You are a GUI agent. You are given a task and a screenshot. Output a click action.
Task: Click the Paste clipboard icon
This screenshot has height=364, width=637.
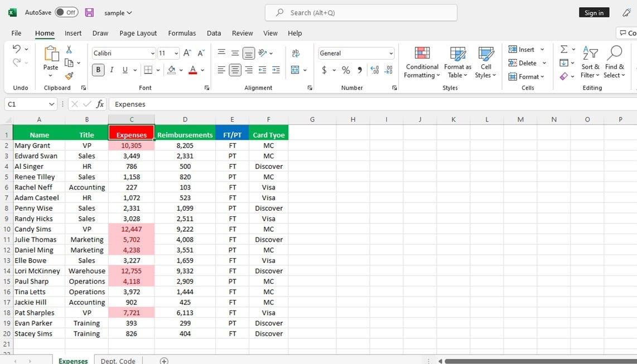coord(51,53)
